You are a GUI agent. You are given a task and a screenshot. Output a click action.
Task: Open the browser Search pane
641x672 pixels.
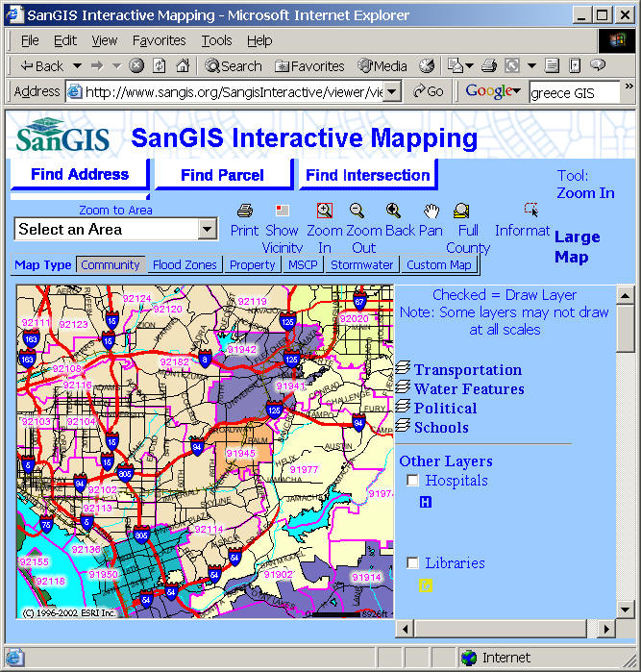[x=234, y=66]
